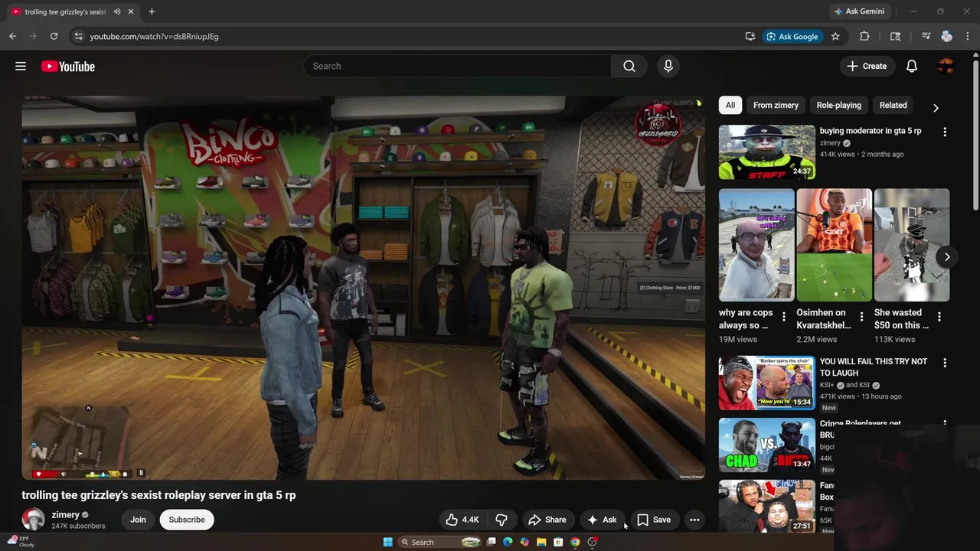Open more actions under the video

pos(694,520)
